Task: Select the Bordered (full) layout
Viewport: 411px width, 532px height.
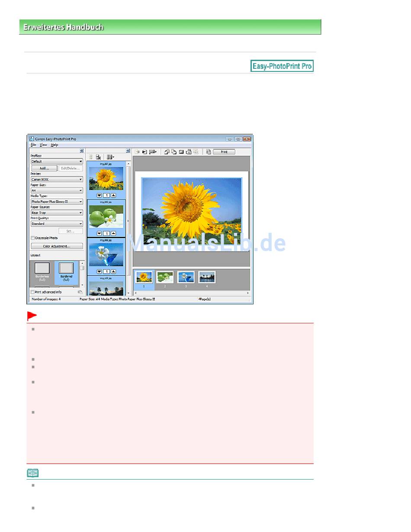Action: tap(66, 272)
